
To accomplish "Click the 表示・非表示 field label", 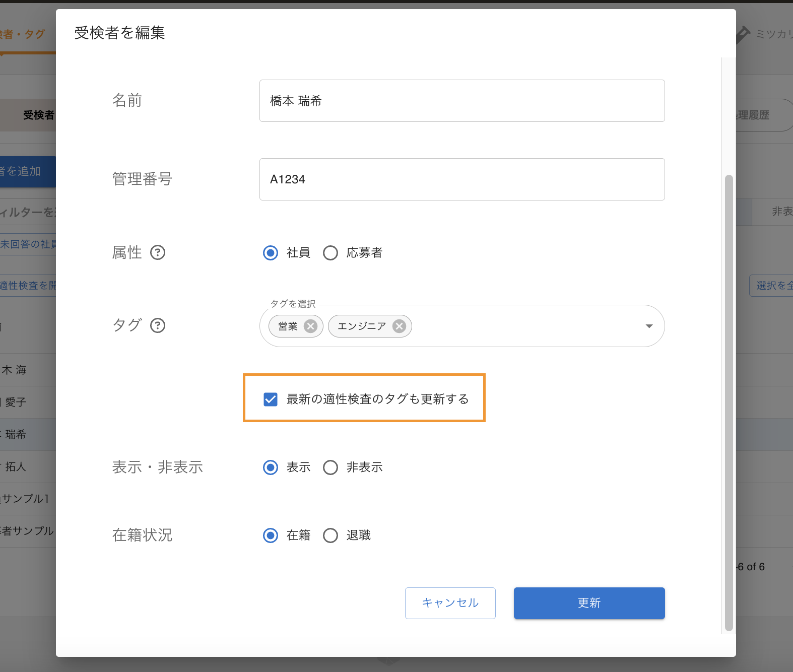I will (158, 467).
